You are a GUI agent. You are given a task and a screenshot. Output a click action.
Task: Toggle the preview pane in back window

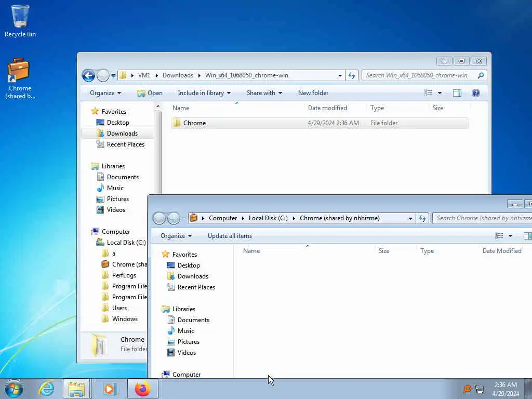[x=457, y=93]
